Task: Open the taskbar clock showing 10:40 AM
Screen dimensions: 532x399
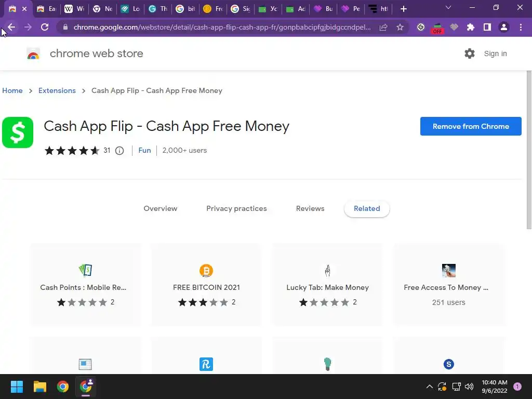Action: click(495, 387)
